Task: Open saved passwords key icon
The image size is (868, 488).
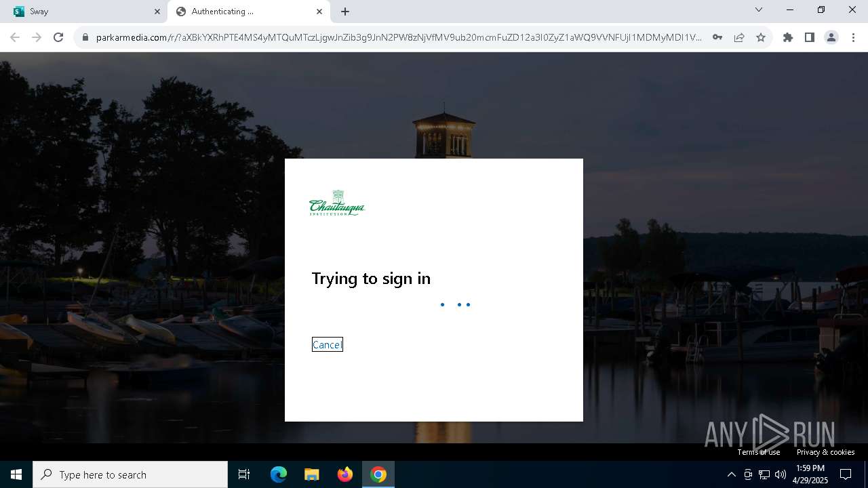Action: tap(717, 37)
